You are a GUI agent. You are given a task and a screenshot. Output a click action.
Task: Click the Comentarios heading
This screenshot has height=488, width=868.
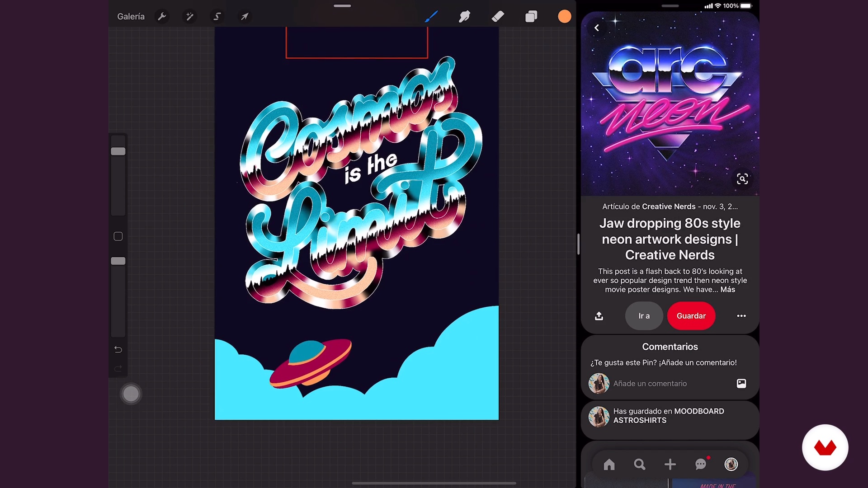670,347
